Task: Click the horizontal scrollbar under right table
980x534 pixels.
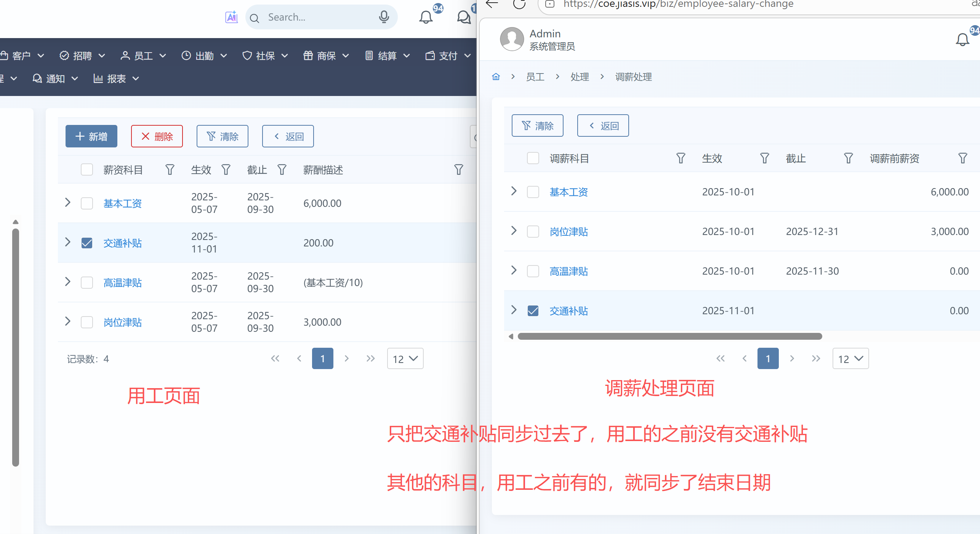Action: pyautogui.click(x=669, y=336)
